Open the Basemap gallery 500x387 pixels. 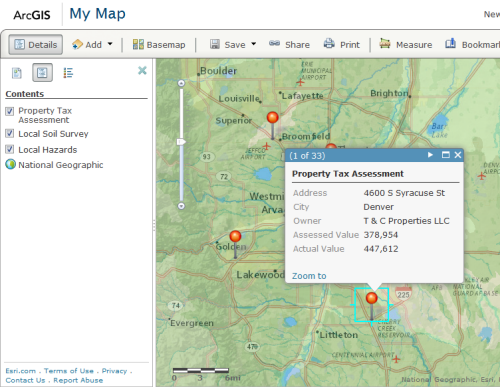click(159, 44)
